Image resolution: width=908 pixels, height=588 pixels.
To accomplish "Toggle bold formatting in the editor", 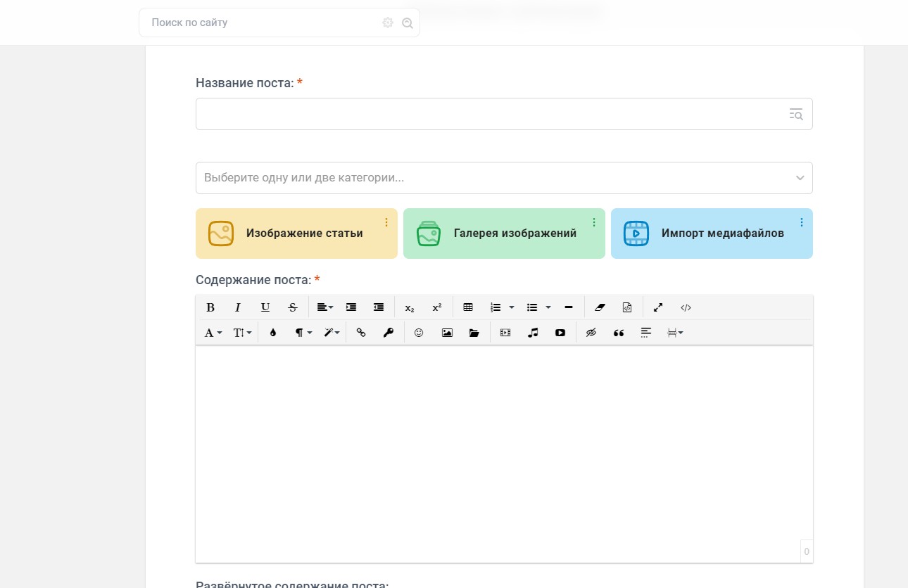I will click(210, 307).
